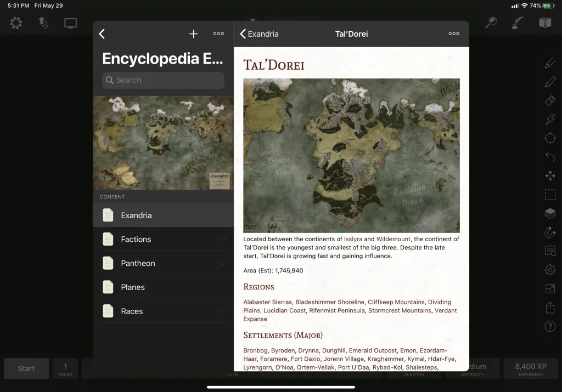562x392 pixels.
Task: Open the Exandria content entry
Action: 163,215
